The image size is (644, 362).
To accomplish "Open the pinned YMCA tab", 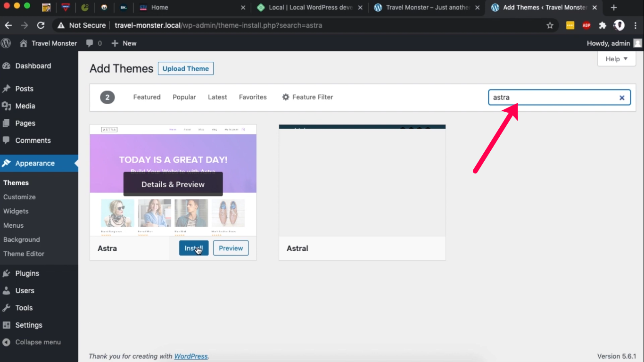I will 66,8.
